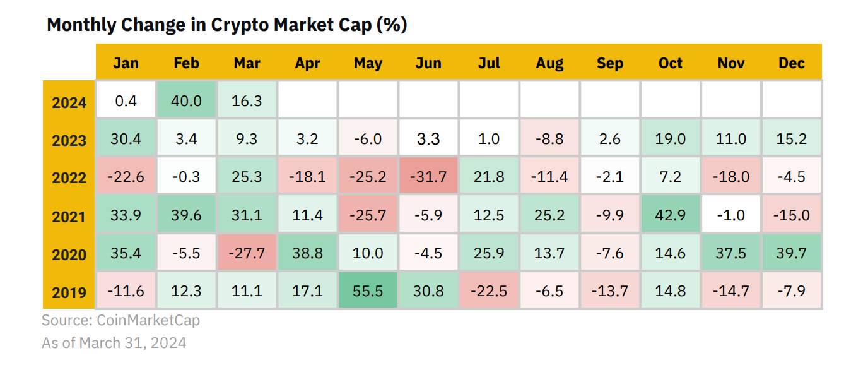Click the Source: CoinMarketCap text
This screenshot has width=868, height=365.
coord(120,320)
